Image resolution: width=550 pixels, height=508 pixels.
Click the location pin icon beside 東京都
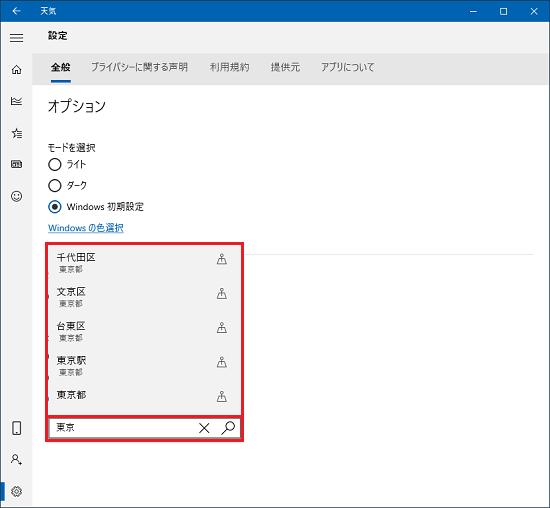pyautogui.click(x=222, y=396)
